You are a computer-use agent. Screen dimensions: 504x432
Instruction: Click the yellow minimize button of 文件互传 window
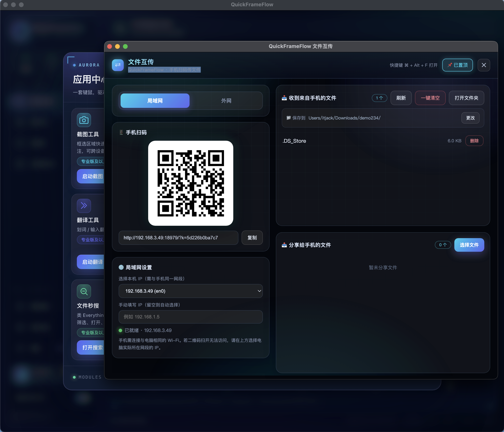point(117,46)
